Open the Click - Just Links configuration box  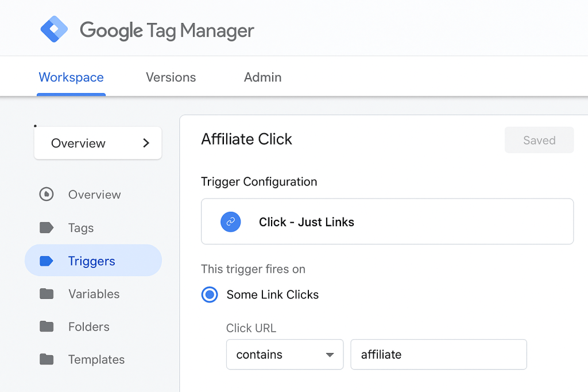pos(388,222)
